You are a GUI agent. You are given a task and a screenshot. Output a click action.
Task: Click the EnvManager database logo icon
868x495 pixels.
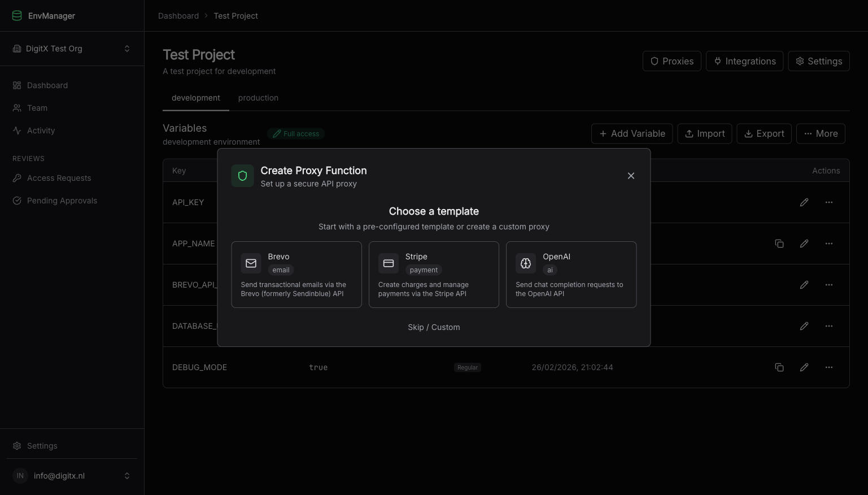coord(17,16)
